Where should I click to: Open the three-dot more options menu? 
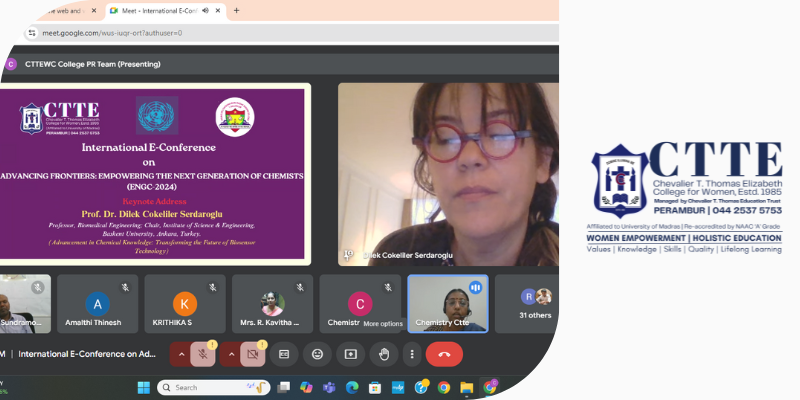(x=412, y=354)
